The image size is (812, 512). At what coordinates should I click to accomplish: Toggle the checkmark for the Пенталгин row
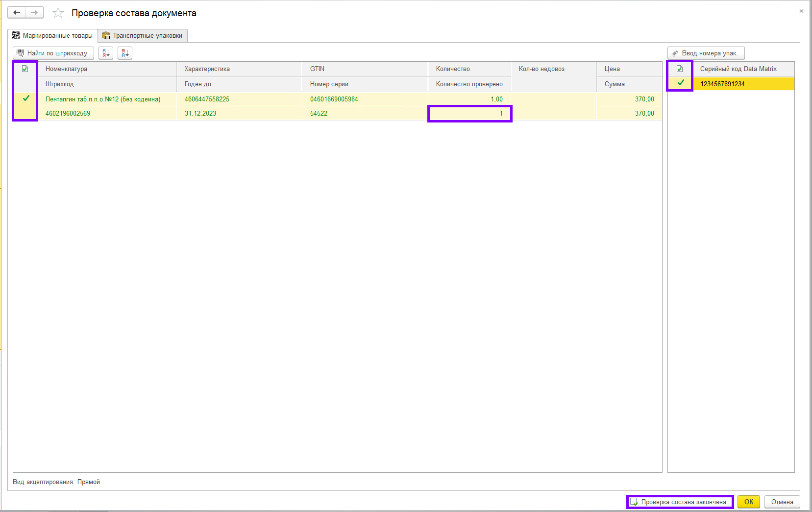click(x=26, y=98)
